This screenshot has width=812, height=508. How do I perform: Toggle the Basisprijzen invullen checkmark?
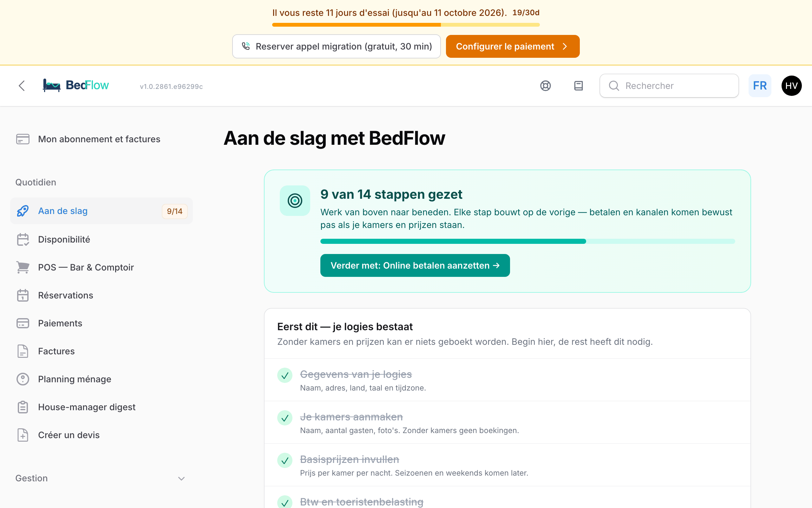pyautogui.click(x=285, y=460)
